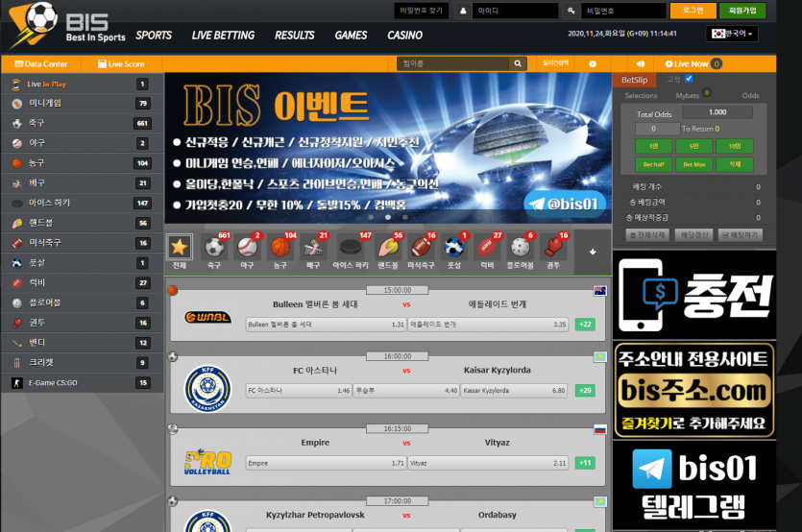Image resolution: width=802 pixels, height=532 pixels.
Task: Filter by 야구 baseball icon
Action: 248,248
